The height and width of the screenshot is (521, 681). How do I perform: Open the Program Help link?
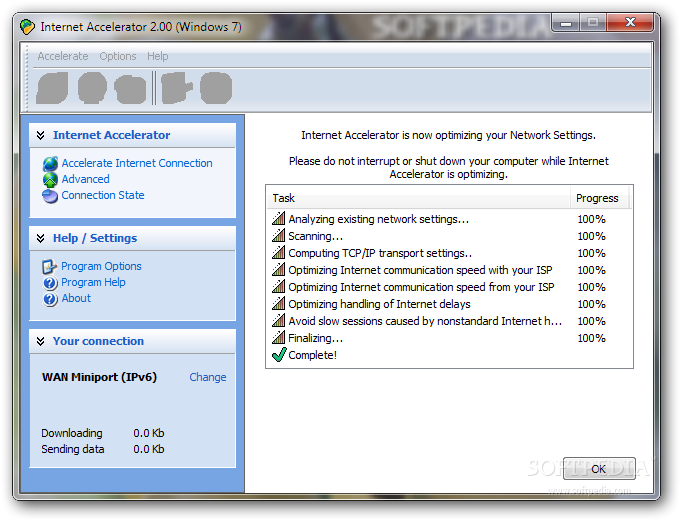coord(93,282)
